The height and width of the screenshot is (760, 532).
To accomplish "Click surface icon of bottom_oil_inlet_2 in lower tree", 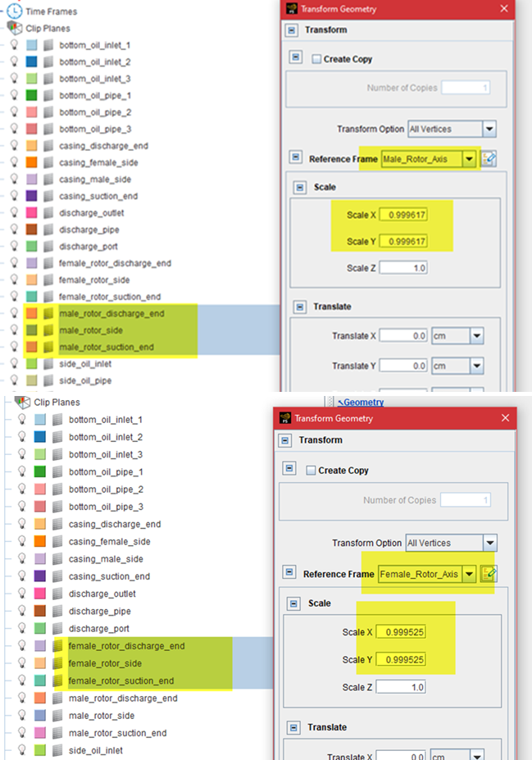I will tap(57, 437).
